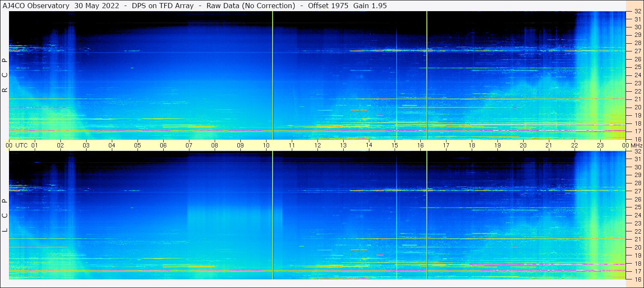Click the 12 hour label on the time axis
This screenshot has height=288, width=644.
point(318,145)
